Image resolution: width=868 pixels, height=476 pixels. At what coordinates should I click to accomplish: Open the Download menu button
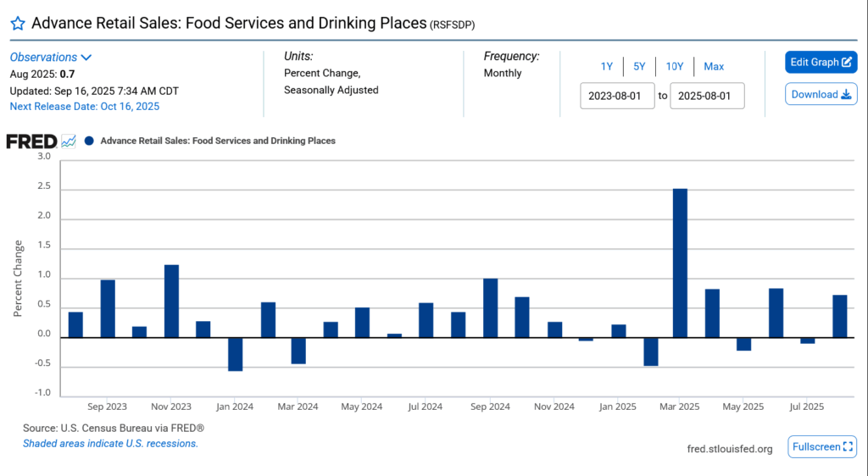tap(821, 95)
